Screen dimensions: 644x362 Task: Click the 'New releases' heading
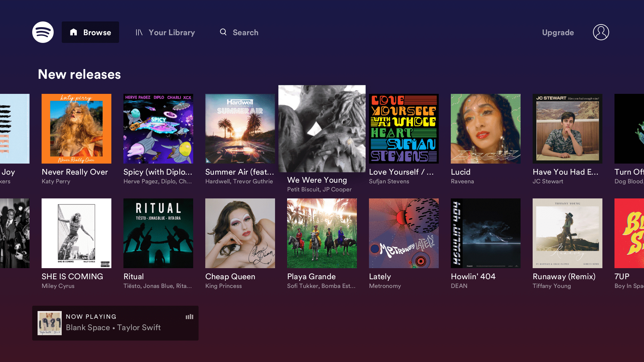(x=79, y=74)
